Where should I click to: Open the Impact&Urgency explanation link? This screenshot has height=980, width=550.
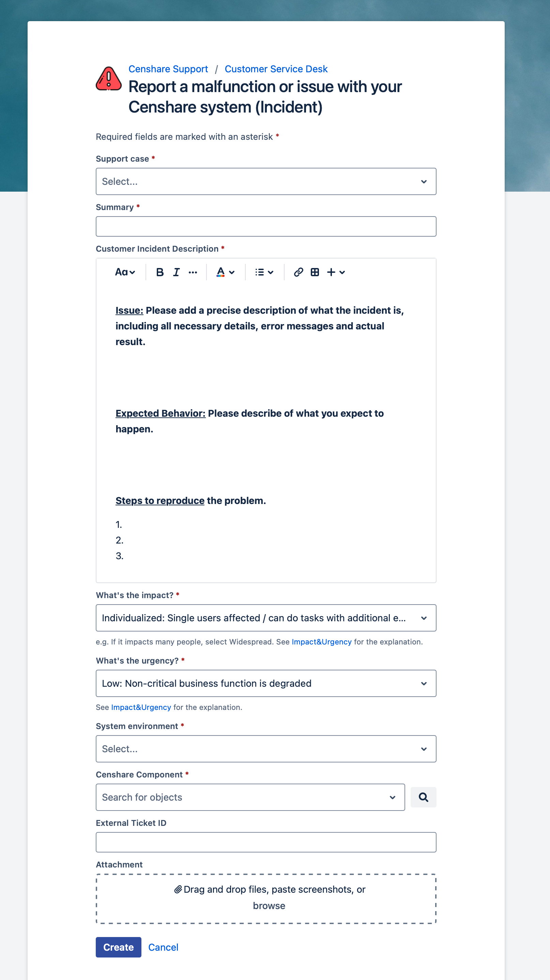pos(321,641)
